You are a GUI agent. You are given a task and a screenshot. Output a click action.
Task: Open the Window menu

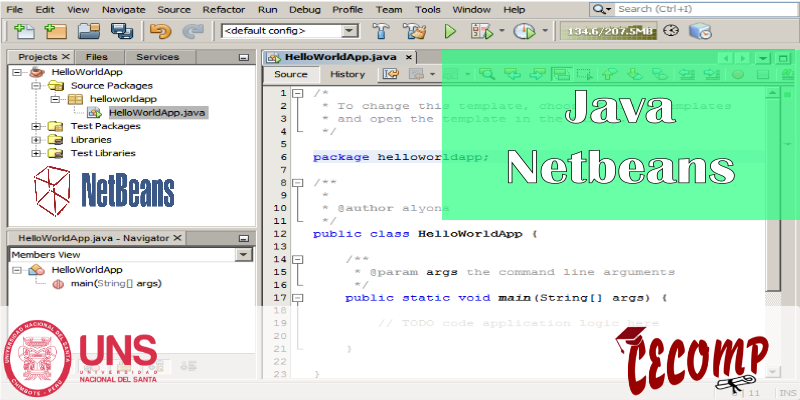tap(471, 10)
